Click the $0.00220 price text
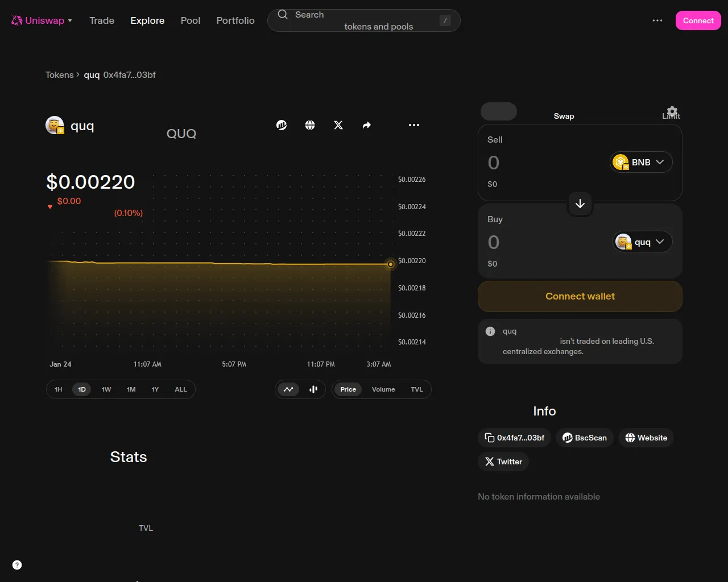 (90, 182)
